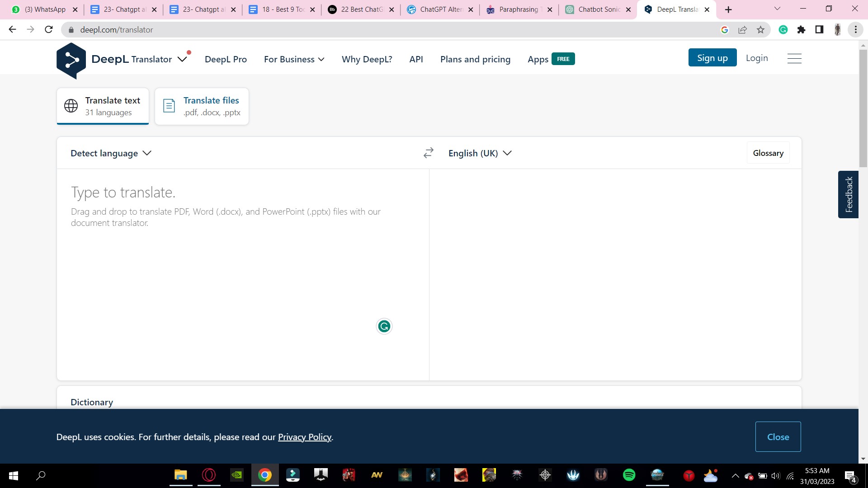This screenshot has width=868, height=488.
Task: Close the cookie consent banner
Action: point(778,437)
